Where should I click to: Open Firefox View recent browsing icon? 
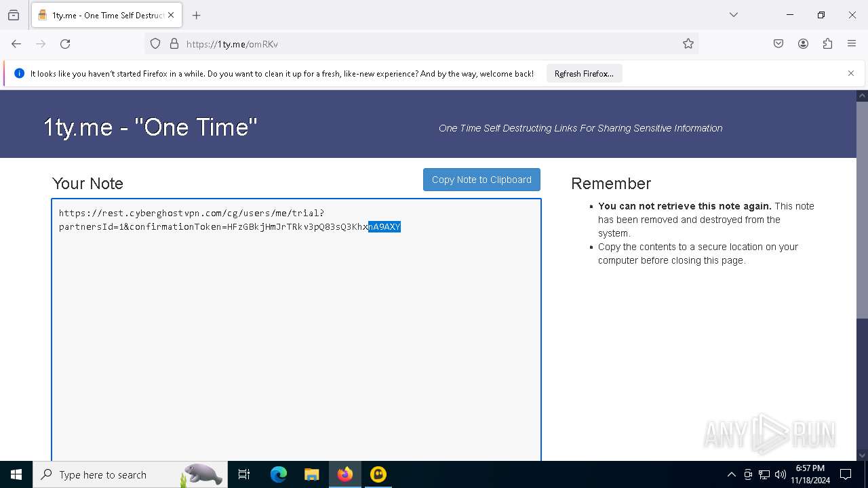coord(14,15)
